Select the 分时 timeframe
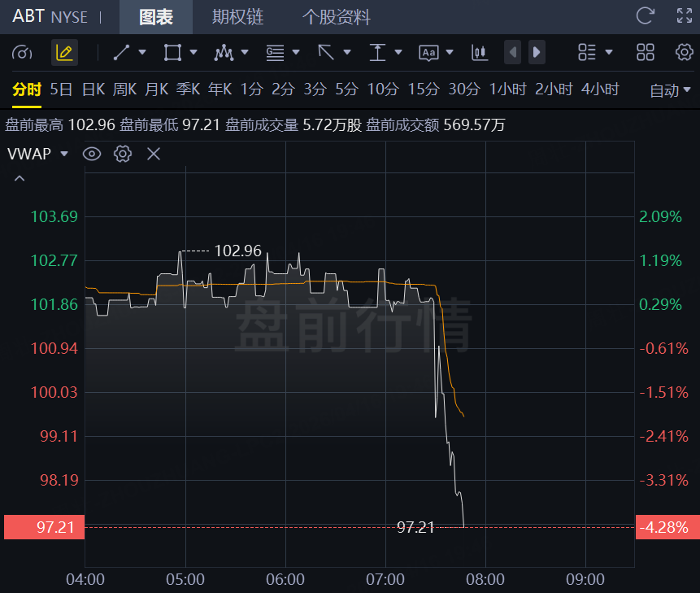Viewport: 700px width, 593px height. click(27, 89)
